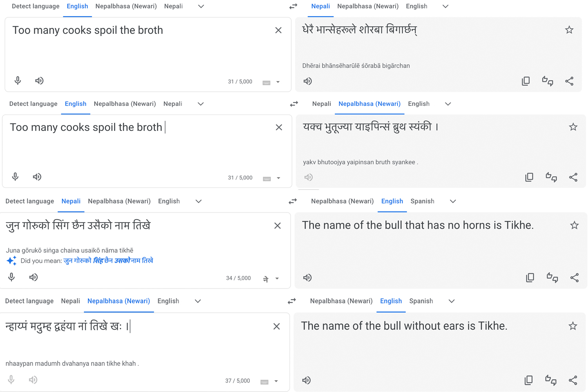Select the Detect language tab

pos(35,6)
